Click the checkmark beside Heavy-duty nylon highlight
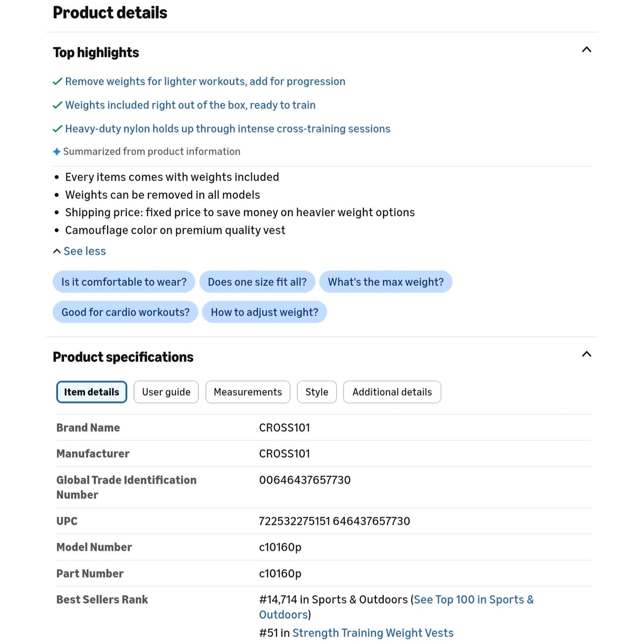The width and height of the screenshot is (644, 644). pyautogui.click(x=57, y=129)
